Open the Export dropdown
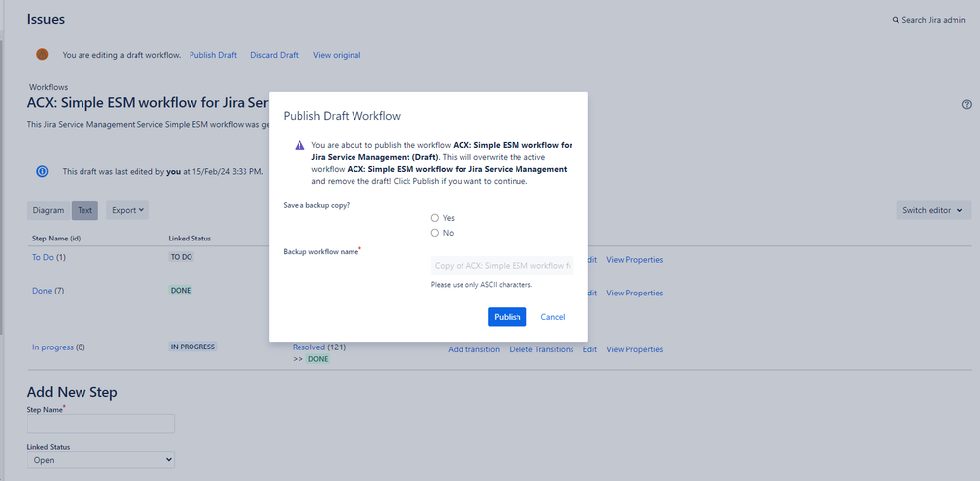 (x=128, y=210)
